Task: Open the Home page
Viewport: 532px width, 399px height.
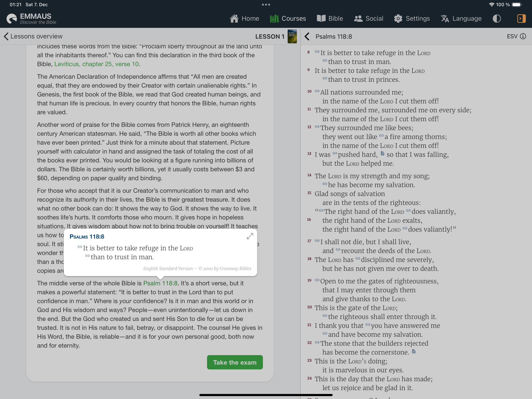Action: 244,19
